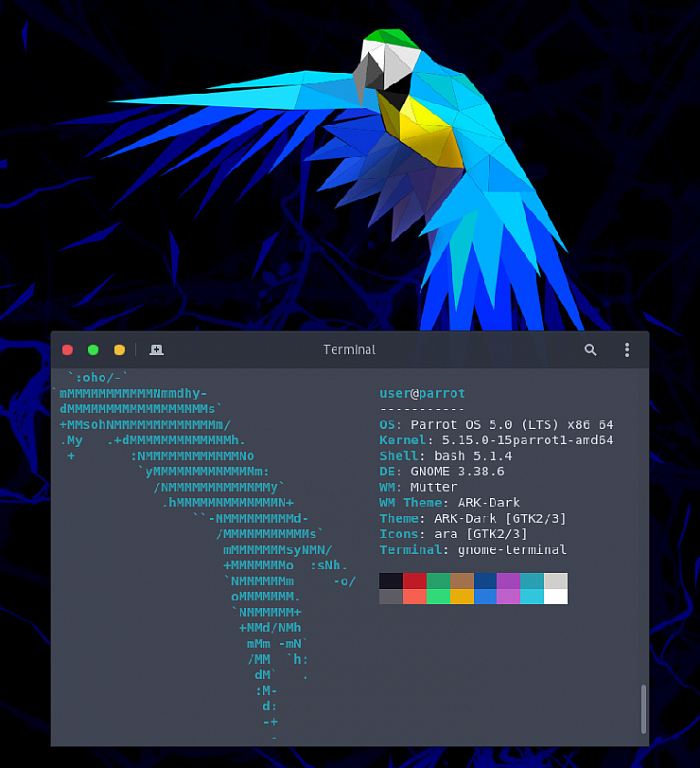This screenshot has width=700, height=768.
Task: Click the OS line reading Parrot OS 5.0
Action: click(496, 425)
